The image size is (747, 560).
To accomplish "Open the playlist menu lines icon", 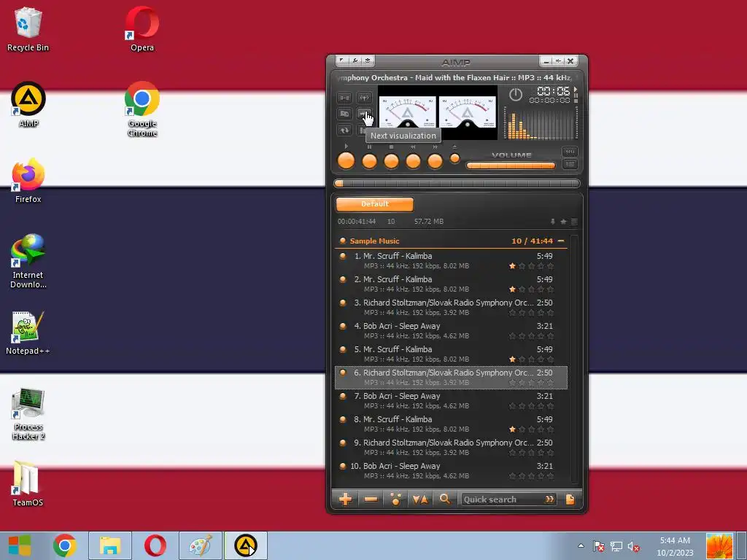I will (574, 222).
